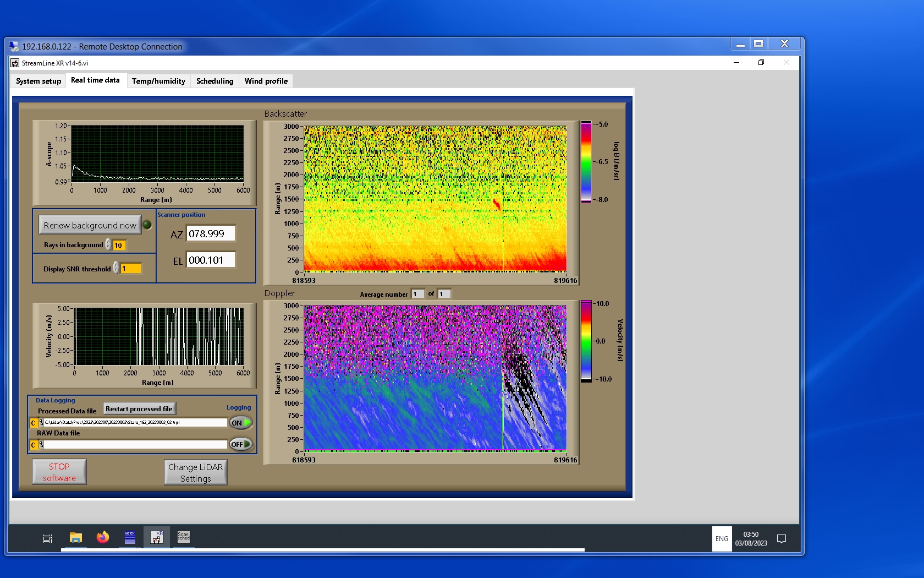Switch to the Wind profile tab
The width and height of the screenshot is (924, 578).
pos(266,81)
